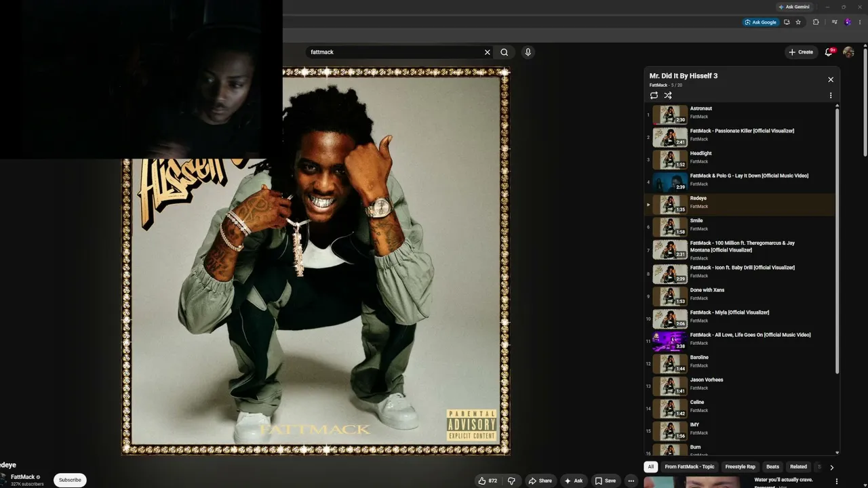Screen dimensions: 868x488
Task: Dislike the Redeye video
Action: (511, 481)
